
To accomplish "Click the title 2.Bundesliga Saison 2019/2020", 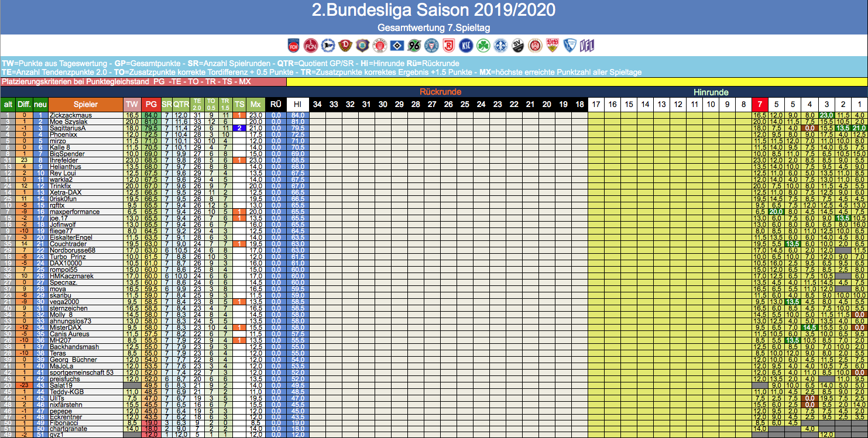I will pyautogui.click(x=434, y=11).
